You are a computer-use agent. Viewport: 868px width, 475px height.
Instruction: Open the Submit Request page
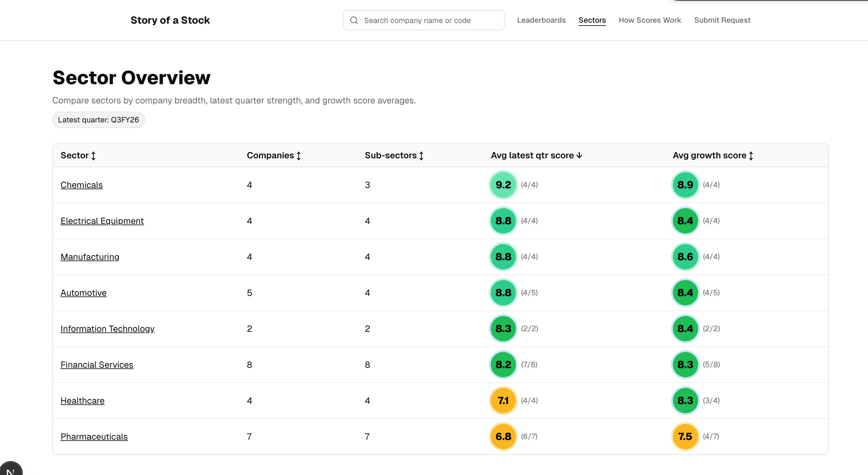tap(722, 20)
